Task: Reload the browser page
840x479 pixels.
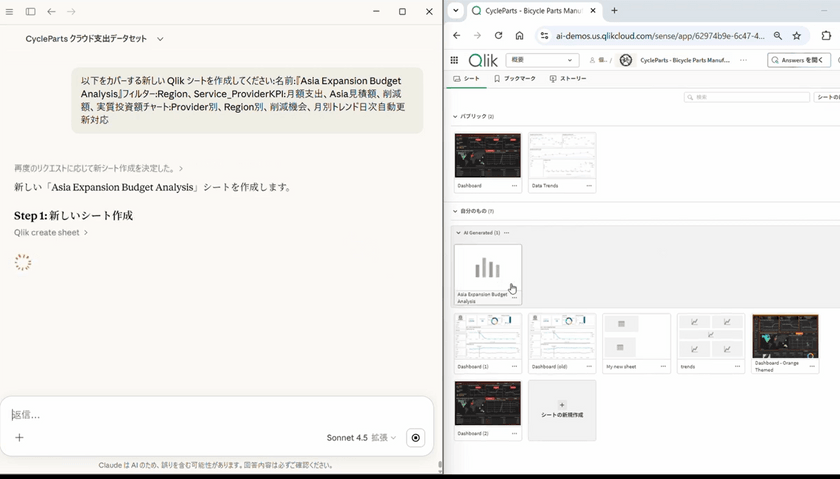Action: tap(498, 35)
